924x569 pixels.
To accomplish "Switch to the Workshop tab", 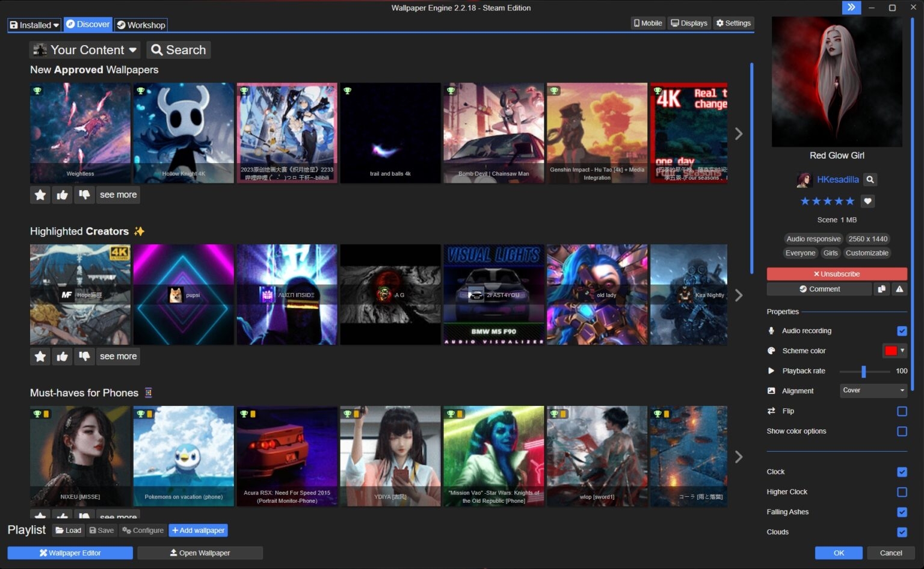I will point(141,25).
